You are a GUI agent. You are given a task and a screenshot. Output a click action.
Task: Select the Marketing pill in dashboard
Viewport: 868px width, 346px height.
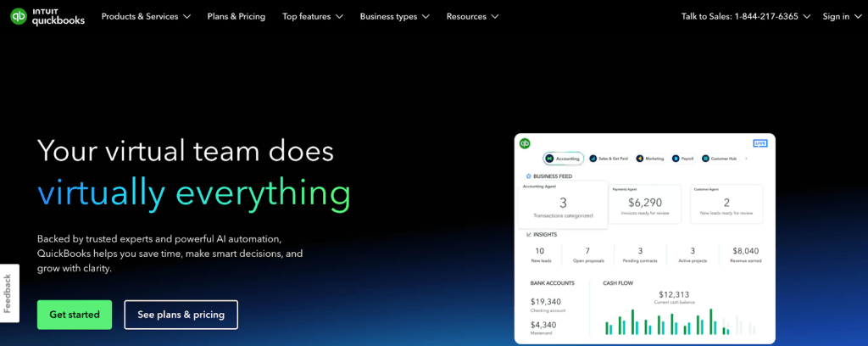[x=651, y=159]
